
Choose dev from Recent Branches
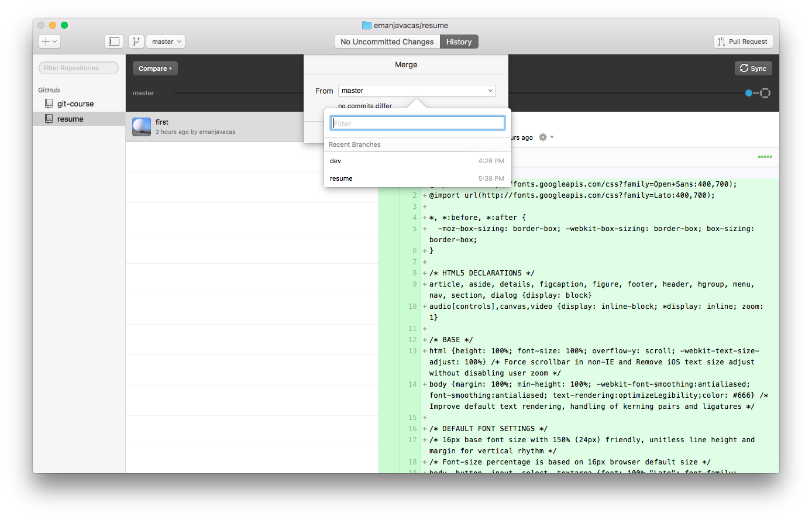click(x=418, y=161)
